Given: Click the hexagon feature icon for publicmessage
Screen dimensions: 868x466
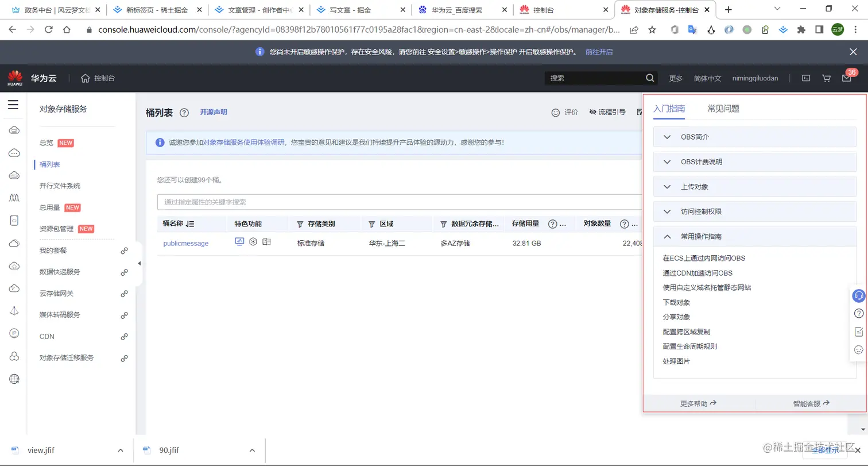Looking at the screenshot, I should 253,242.
